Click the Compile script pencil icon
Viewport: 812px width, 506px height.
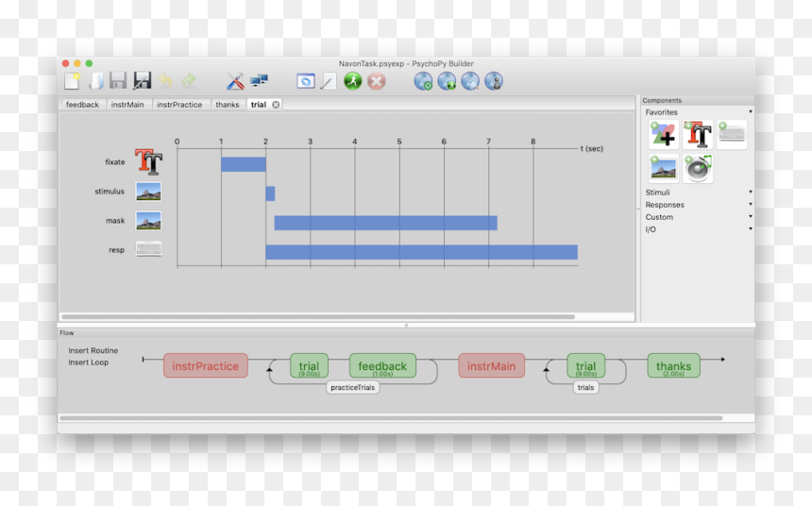[329, 81]
